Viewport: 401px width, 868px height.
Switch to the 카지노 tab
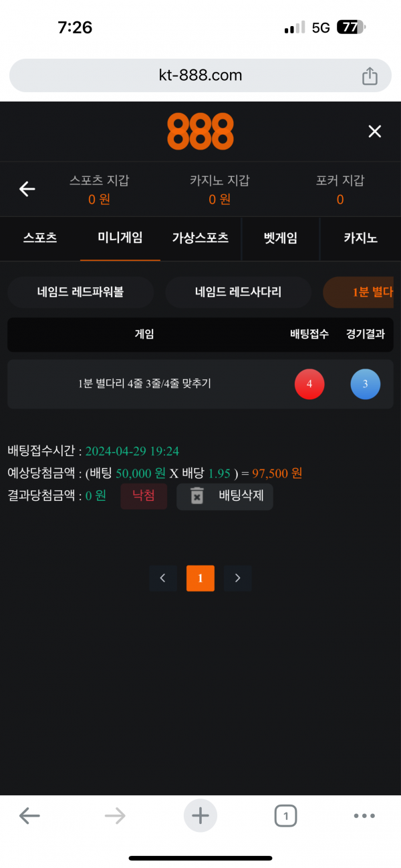click(x=361, y=238)
